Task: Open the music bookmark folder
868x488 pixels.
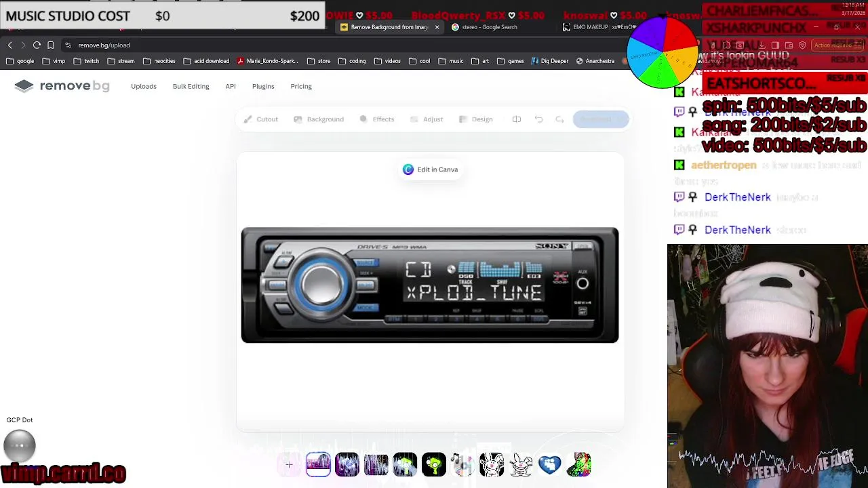Action: (451, 61)
